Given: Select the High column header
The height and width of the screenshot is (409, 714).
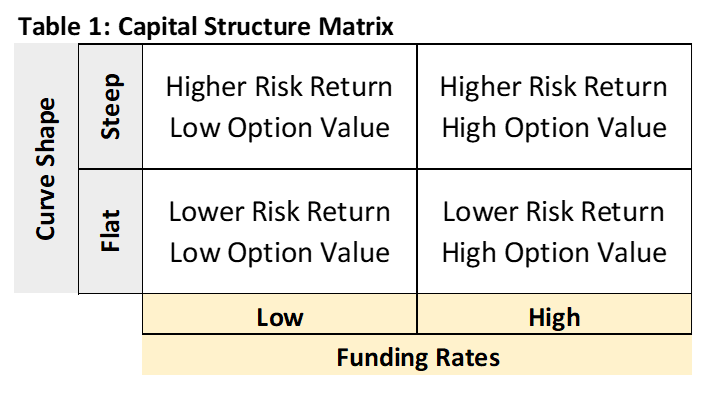Looking at the screenshot, I should pos(554,314).
